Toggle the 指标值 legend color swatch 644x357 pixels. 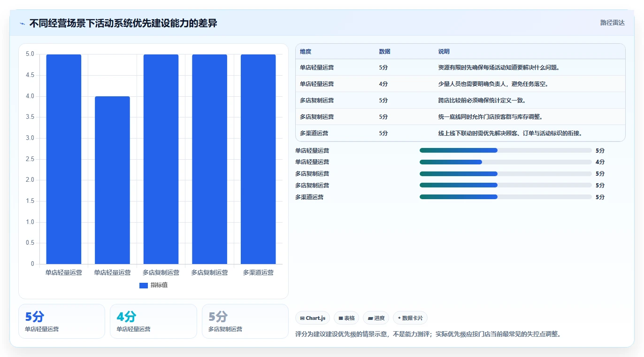pyautogui.click(x=144, y=285)
